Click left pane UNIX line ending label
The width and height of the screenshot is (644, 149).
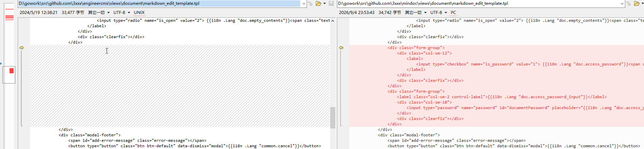(x=139, y=13)
